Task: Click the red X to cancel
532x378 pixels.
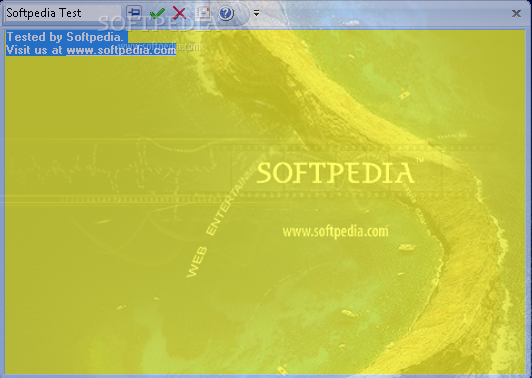Action: (179, 13)
